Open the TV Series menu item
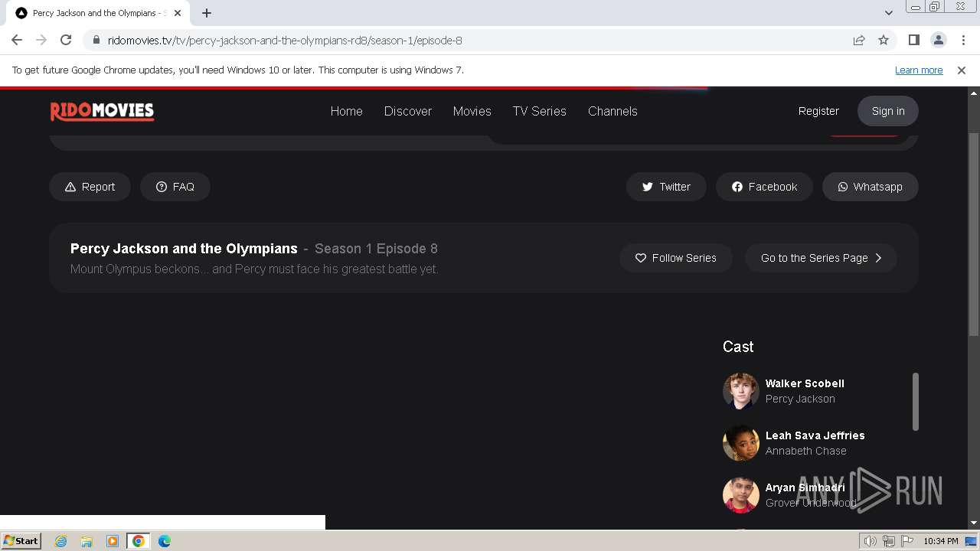 [x=540, y=111]
